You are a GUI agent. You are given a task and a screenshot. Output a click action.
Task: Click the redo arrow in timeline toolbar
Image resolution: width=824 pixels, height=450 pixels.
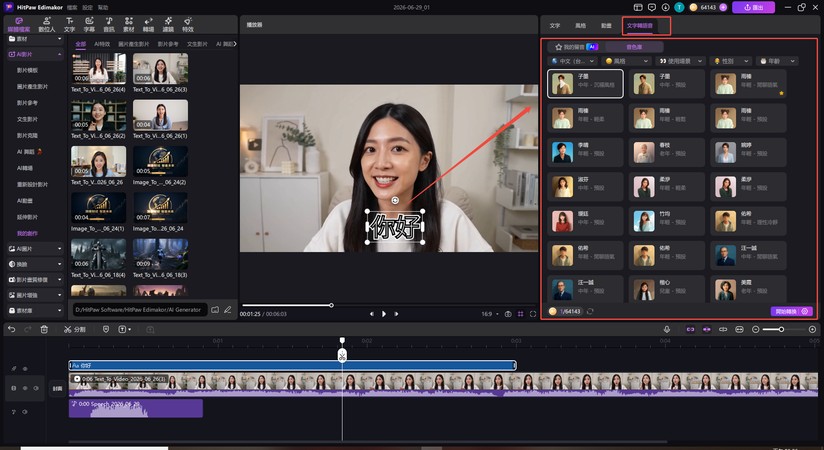coord(27,329)
